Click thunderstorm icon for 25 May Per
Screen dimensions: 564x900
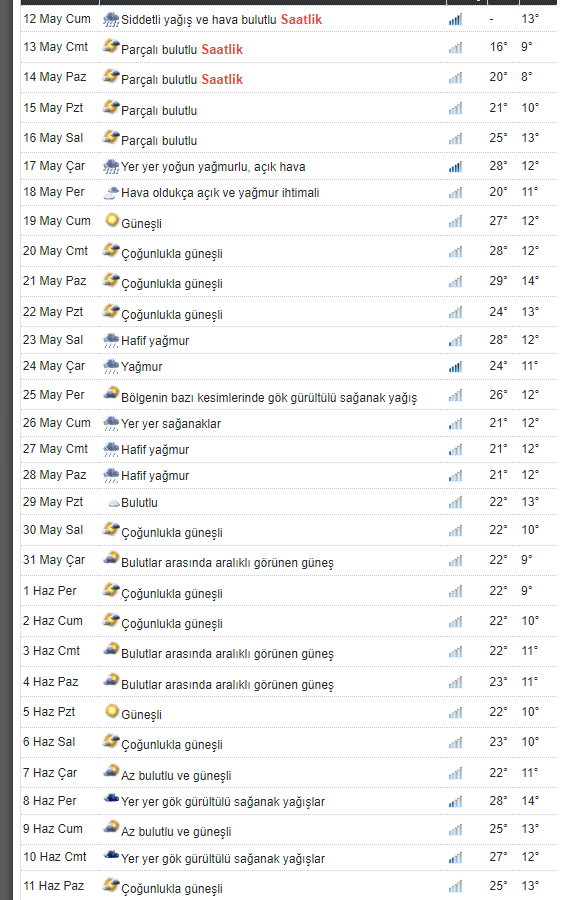[x=111, y=393]
